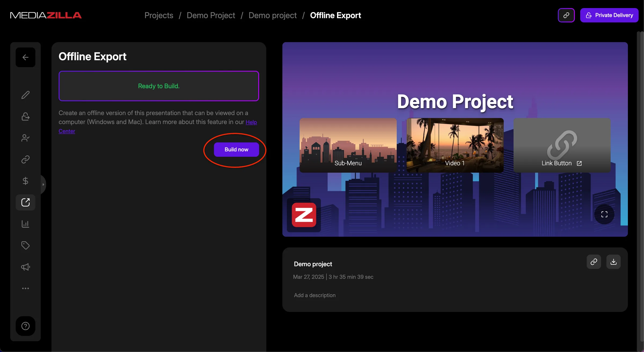Viewport: 644px width, 352px height.
Task: Click the fullscreen preview icon
Action: point(604,214)
